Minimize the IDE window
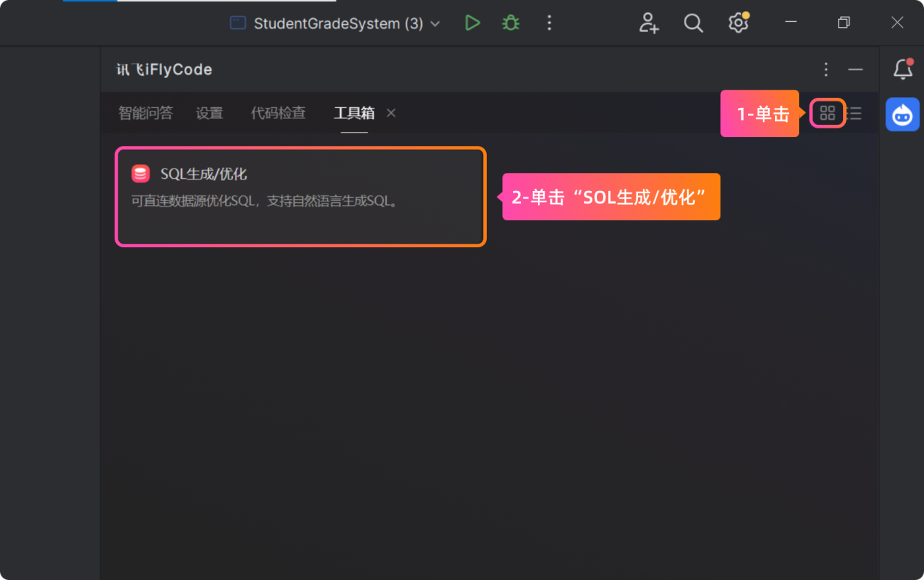This screenshot has width=924, height=580. click(x=790, y=23)
